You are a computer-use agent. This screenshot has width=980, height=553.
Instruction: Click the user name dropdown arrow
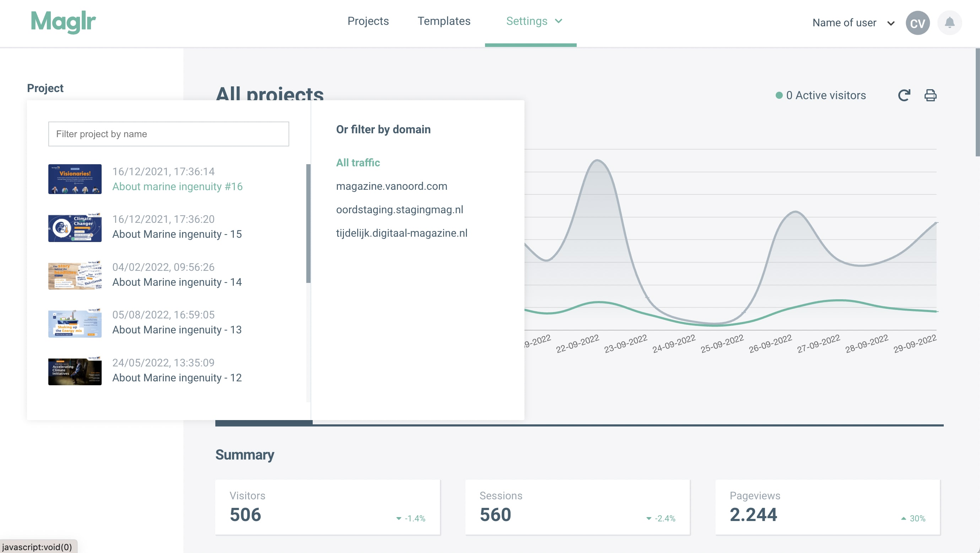click(892, 22)
